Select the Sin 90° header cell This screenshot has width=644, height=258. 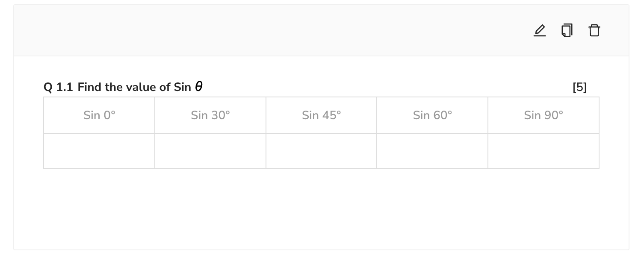(x=544, y=115)
